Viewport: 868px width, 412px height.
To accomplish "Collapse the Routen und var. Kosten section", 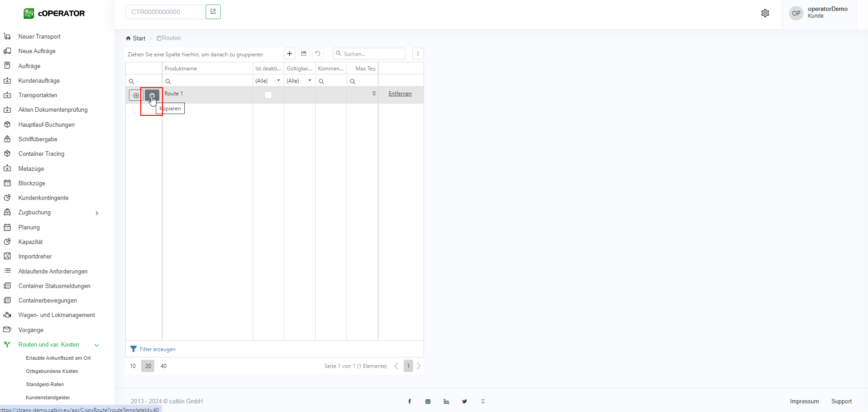I will pyautogui.click(x=96, y=345).
